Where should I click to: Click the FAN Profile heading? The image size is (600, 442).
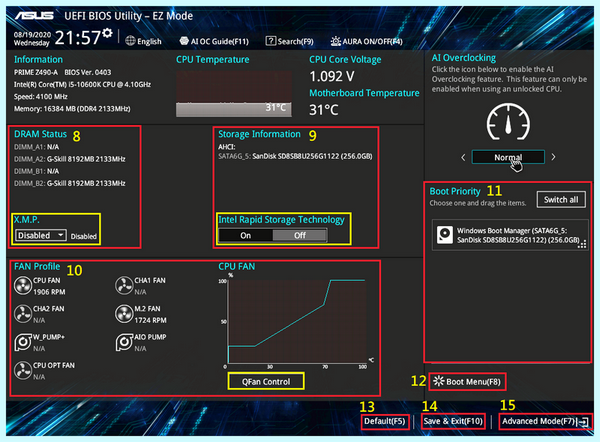[x=37, y=266]
